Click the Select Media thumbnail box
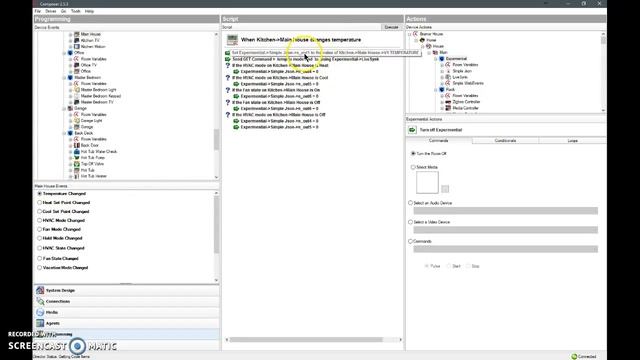 pos(427,182)
